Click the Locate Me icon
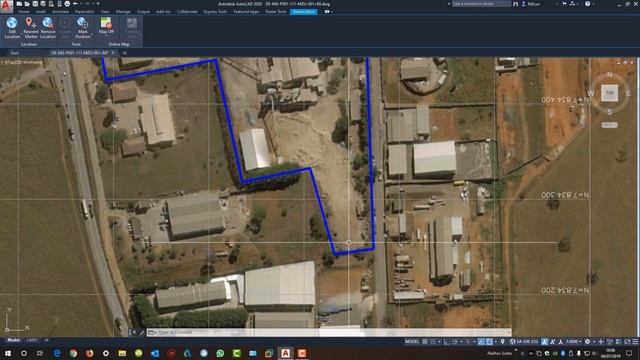Image resolution: width=640 pixels, height=360 pixels. [x=65, y=23]
